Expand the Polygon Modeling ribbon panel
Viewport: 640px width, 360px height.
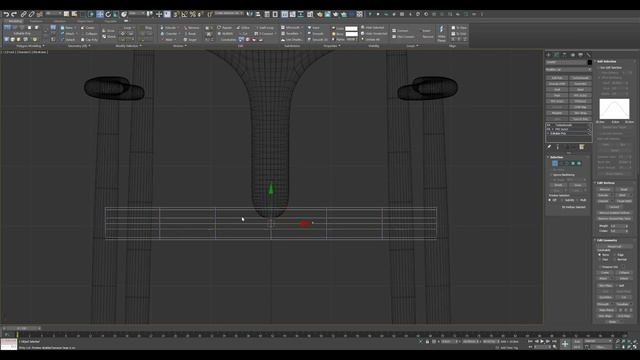click(x=29, y=46)
